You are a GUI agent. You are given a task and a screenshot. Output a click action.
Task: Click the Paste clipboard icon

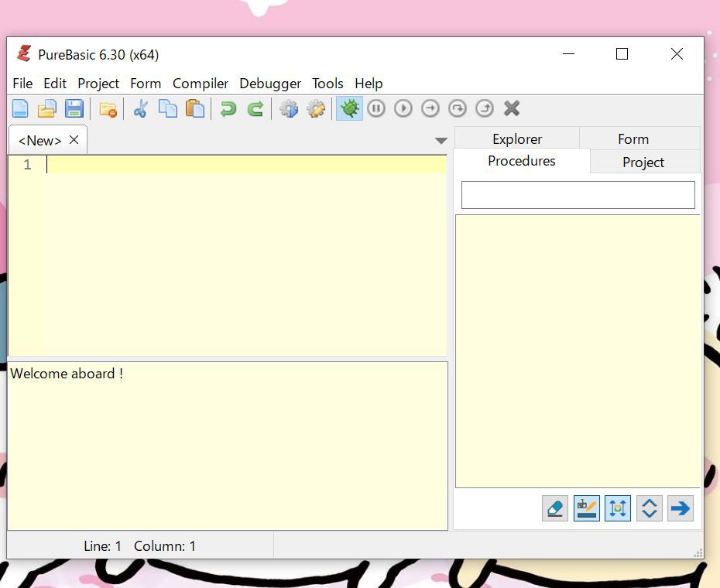coord(195,109)
